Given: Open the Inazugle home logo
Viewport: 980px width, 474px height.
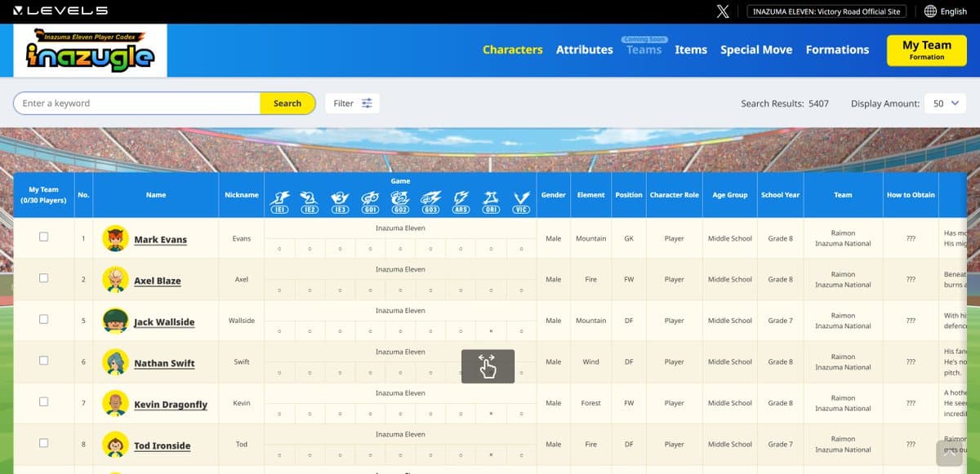Looking at the screenshot, I should [x=90, y=51].
